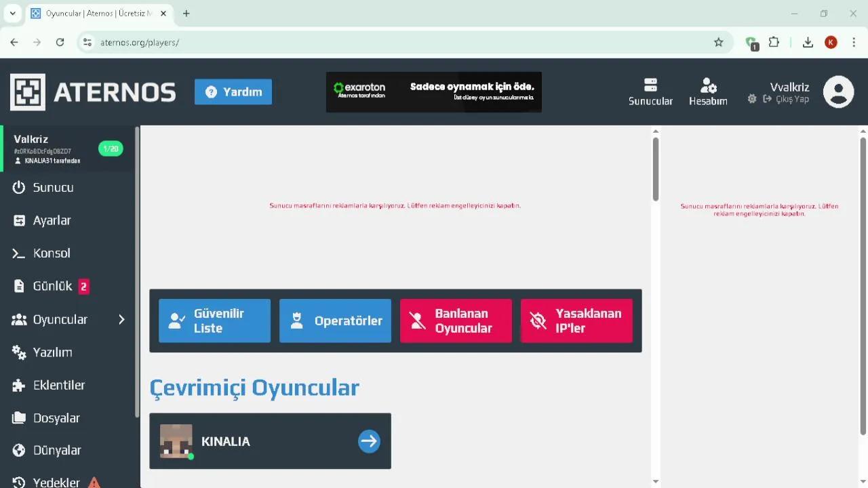Close the Aternos browser tab
Viewport: 868px width, 488px height.
coord(163,14)
